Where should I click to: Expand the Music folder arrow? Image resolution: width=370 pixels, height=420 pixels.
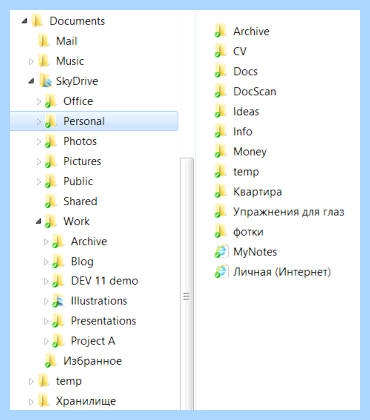tap(31, 61)
